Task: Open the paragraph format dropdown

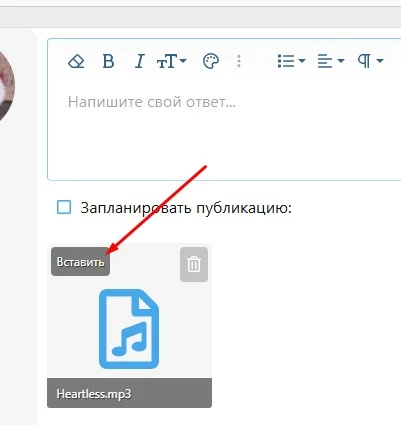Action: click(370, 61)
